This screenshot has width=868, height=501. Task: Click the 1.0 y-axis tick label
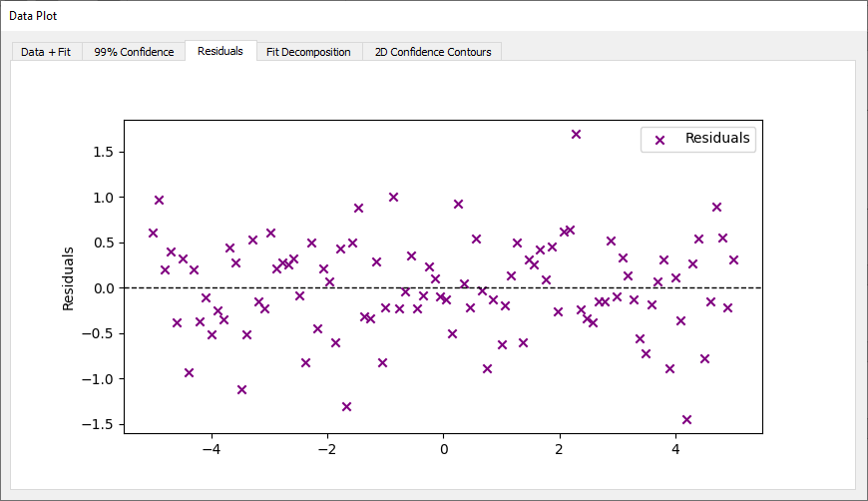[104, 198]
